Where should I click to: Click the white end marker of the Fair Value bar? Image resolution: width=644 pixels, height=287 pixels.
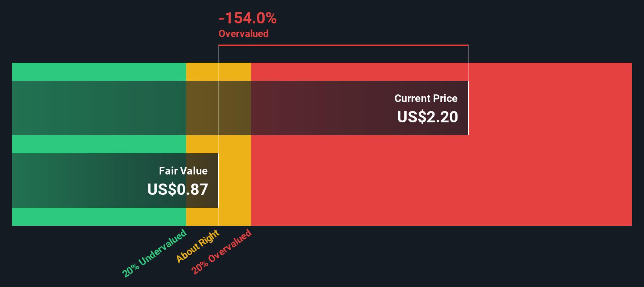coord(219,181)
